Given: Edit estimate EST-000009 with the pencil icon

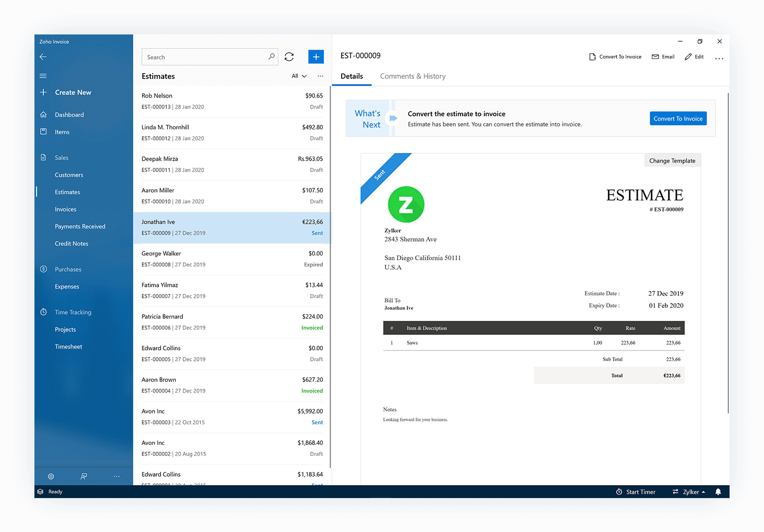Looking at the screenshot, I should [694, 56].
